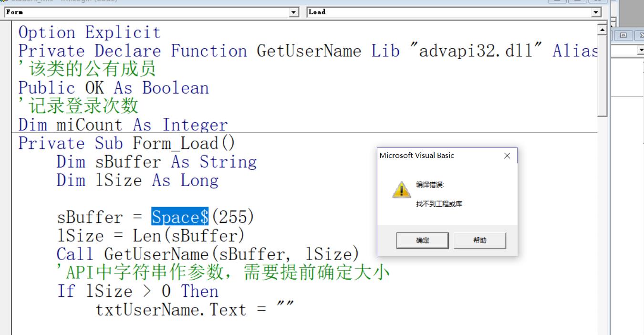Click the code editor scrollbar up arrow
This screenshot has height=335, width=644.
point(602,30)
